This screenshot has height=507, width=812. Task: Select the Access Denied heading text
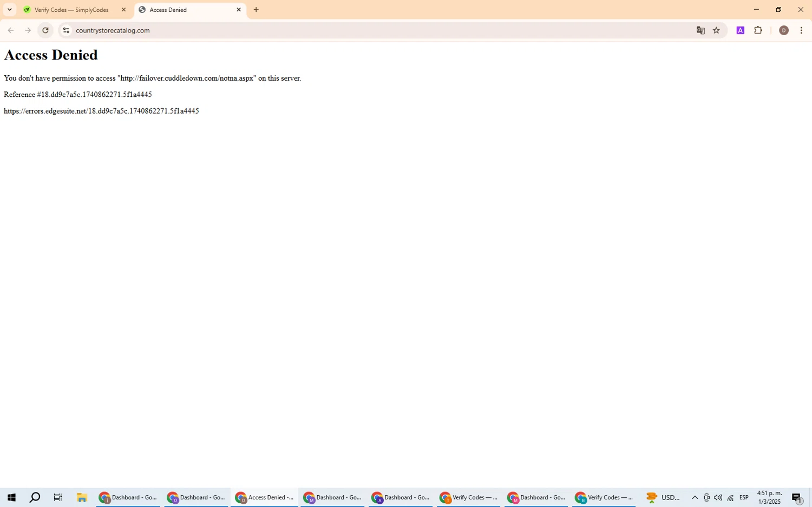51,55
